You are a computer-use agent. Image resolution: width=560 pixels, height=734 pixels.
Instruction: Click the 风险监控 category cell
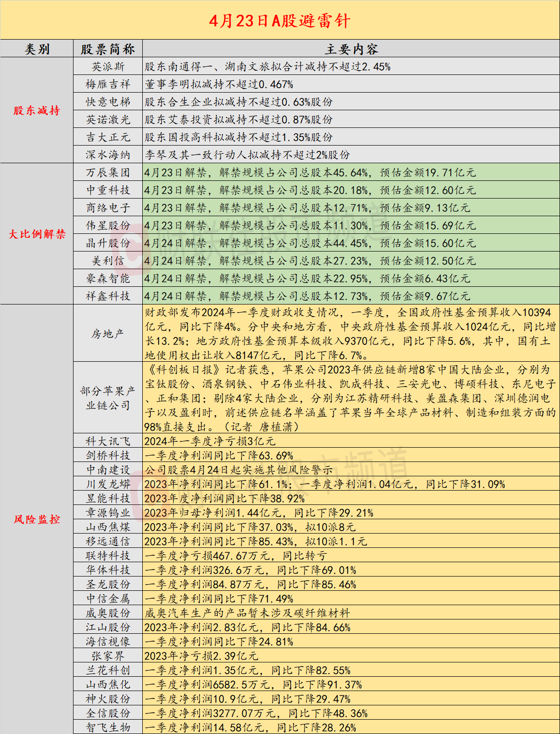coord(37,519)
